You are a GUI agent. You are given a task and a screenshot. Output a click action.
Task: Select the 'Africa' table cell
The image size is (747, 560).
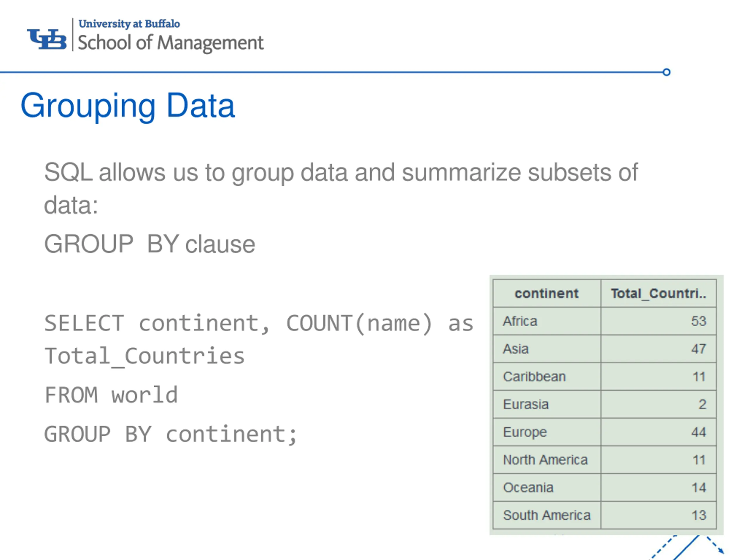547,321
